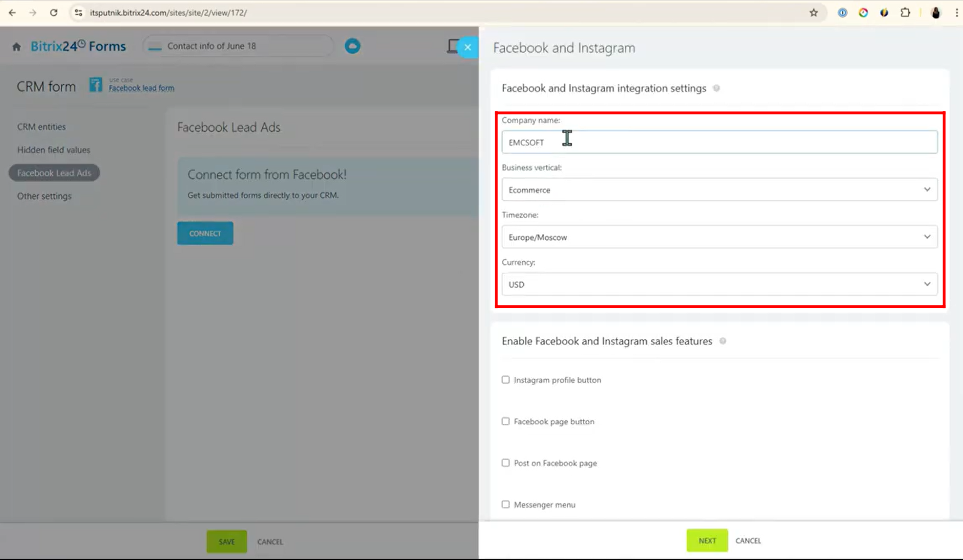Open the Business vertical dropdown
The image size is (963, 560).
coord(719,190)
